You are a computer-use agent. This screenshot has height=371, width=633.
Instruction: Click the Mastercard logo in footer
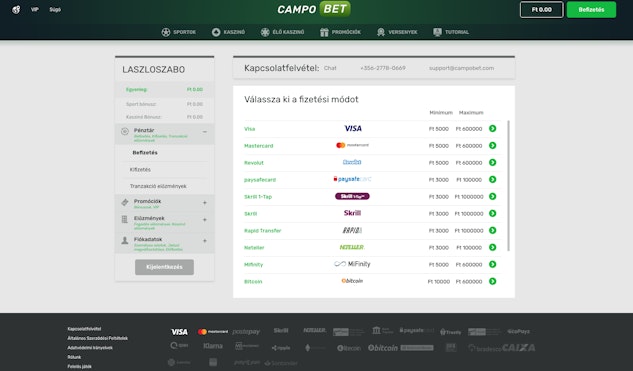pos(213,331)
